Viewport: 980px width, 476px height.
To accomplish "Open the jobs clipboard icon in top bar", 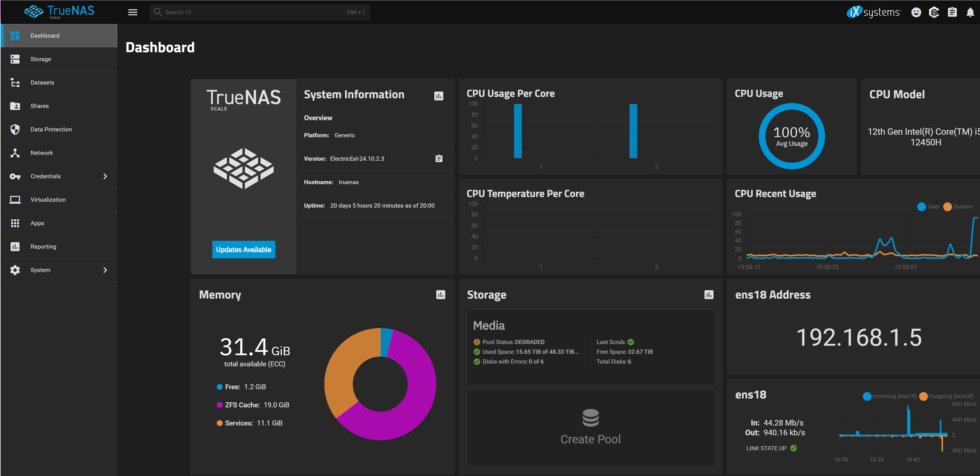I will [952, 12].
